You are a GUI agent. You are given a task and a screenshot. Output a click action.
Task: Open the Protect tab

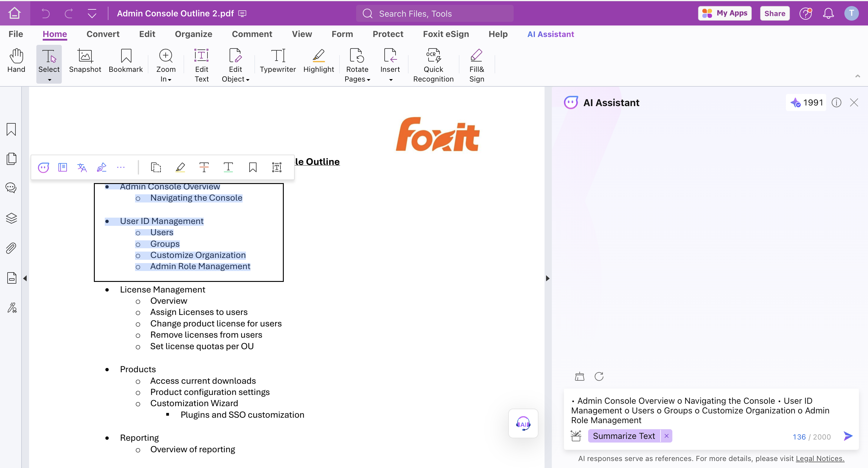click(x=388, y=34)
